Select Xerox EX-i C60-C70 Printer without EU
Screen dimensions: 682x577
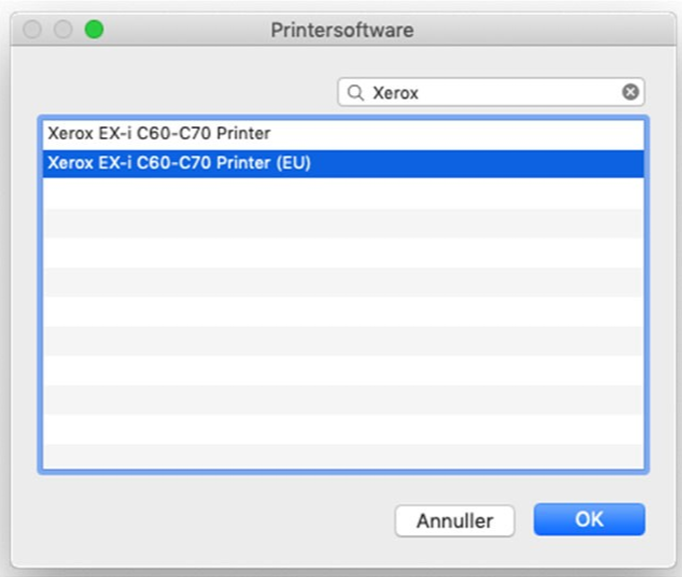click(343, 133)
